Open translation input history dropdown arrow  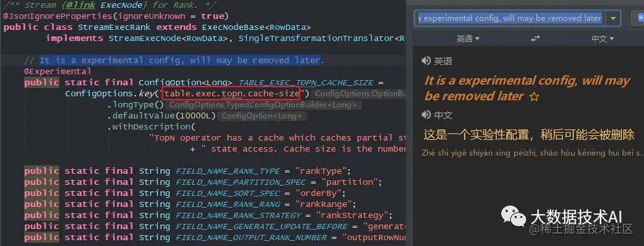pyautogui.click(x=613, y=18)
